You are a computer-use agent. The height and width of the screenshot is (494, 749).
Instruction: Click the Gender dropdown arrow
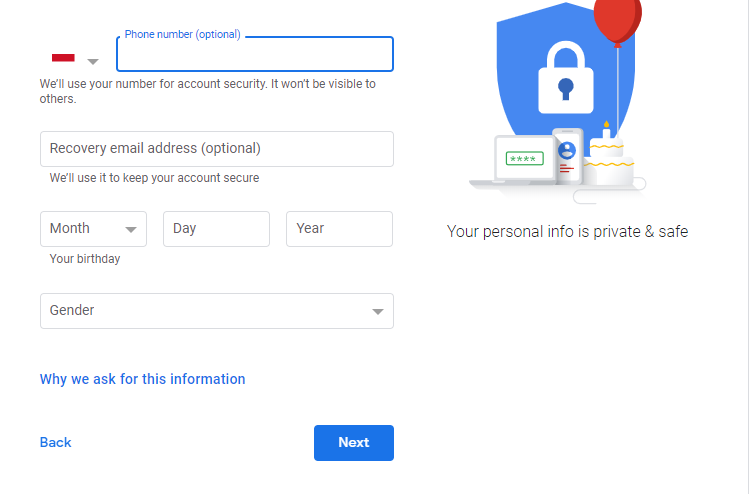(378, 312)
